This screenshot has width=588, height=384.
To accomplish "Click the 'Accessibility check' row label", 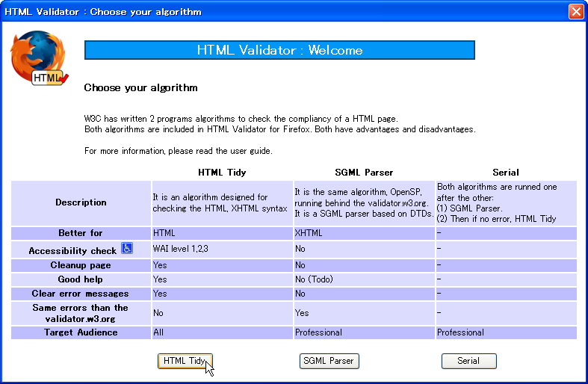I will (72, 251).
